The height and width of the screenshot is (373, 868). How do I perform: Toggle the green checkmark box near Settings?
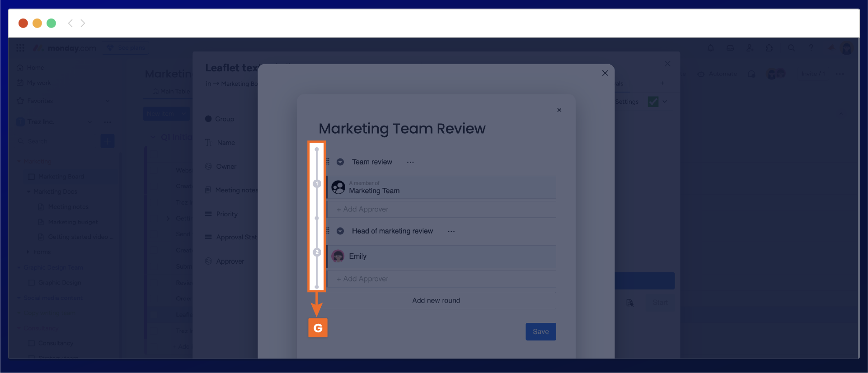653,102
